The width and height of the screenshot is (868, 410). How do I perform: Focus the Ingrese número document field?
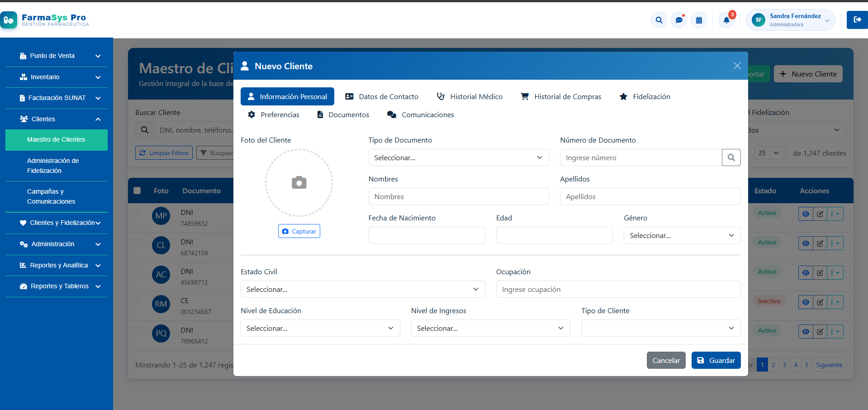(x=641, y=157)
